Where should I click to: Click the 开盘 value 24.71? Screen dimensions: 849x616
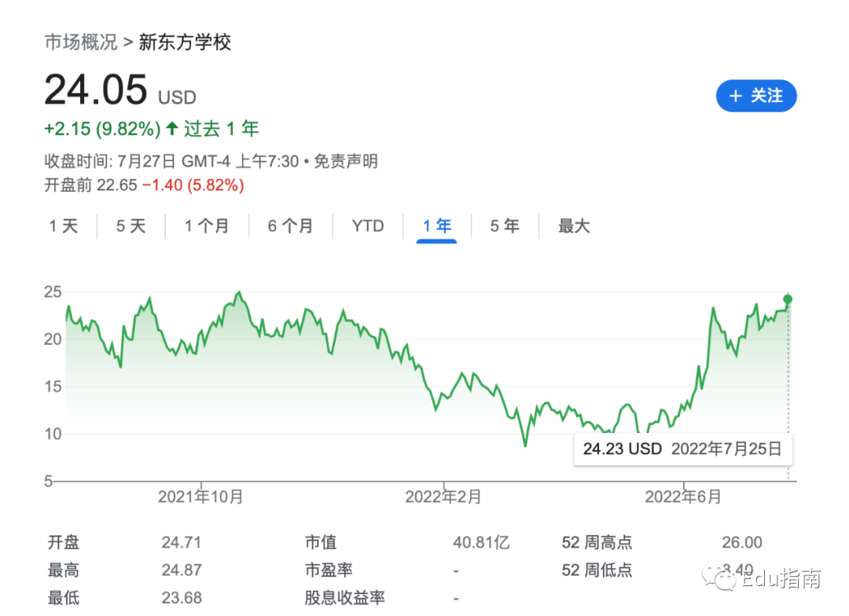[182, 542]
